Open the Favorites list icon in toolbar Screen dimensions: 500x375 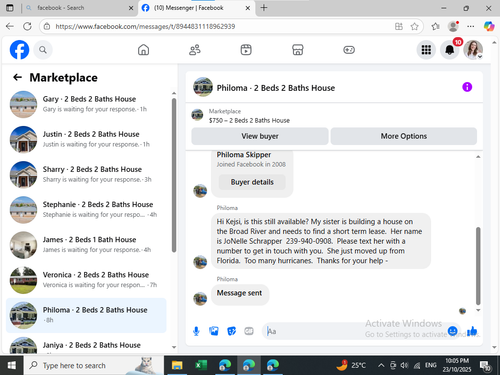(435, 26)
